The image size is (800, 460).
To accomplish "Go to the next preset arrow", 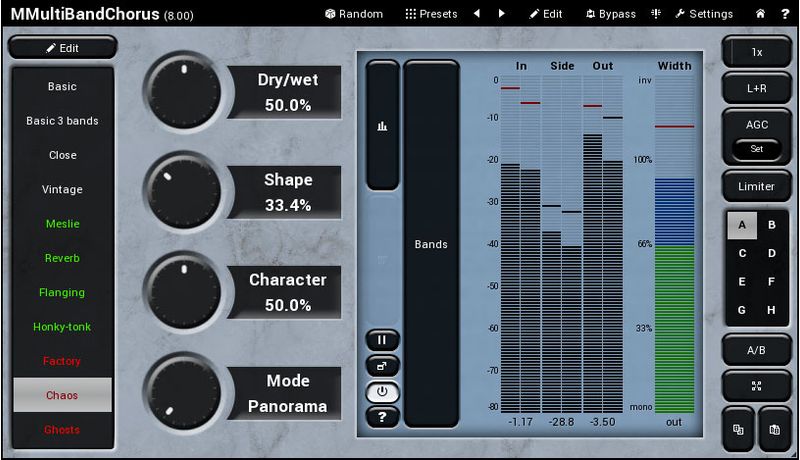I will pyautogui.click(x=501, y=14).
